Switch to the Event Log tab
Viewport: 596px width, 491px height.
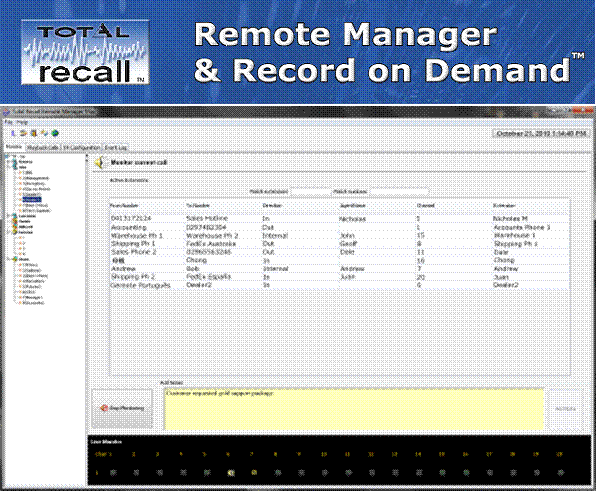tap(116, 147)
